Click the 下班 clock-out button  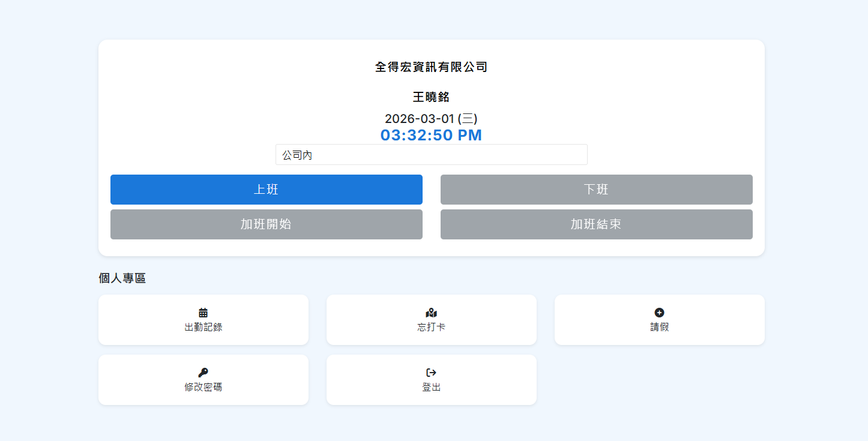596,190
